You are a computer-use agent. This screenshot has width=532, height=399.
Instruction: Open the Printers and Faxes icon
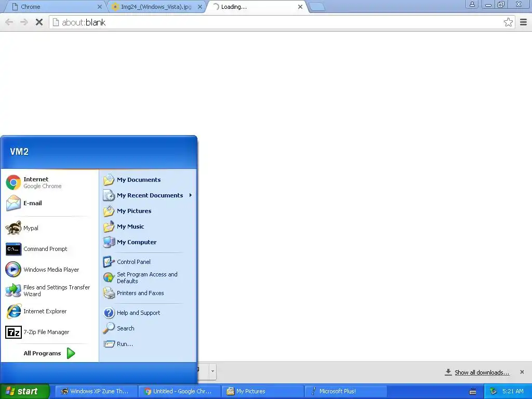[x=109, y=293]
